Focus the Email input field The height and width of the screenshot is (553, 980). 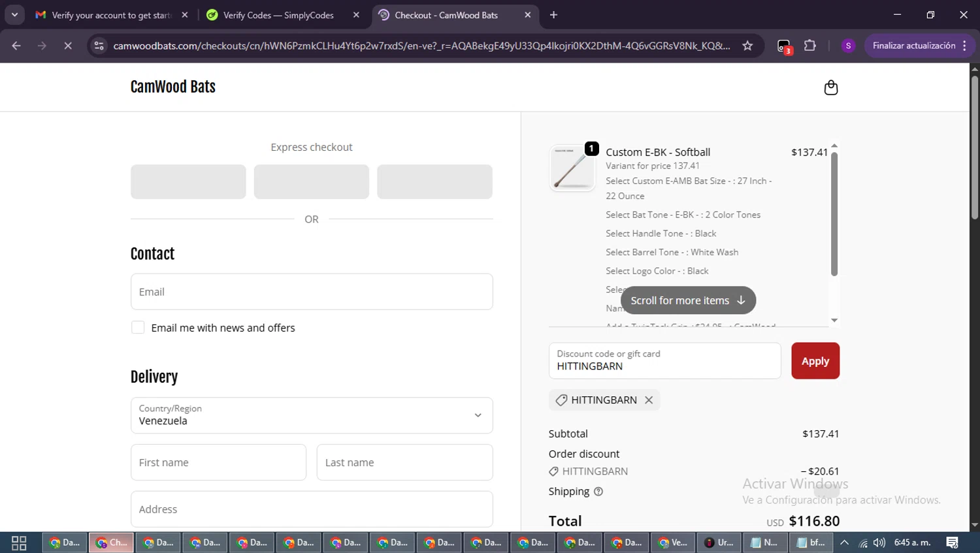312,292
